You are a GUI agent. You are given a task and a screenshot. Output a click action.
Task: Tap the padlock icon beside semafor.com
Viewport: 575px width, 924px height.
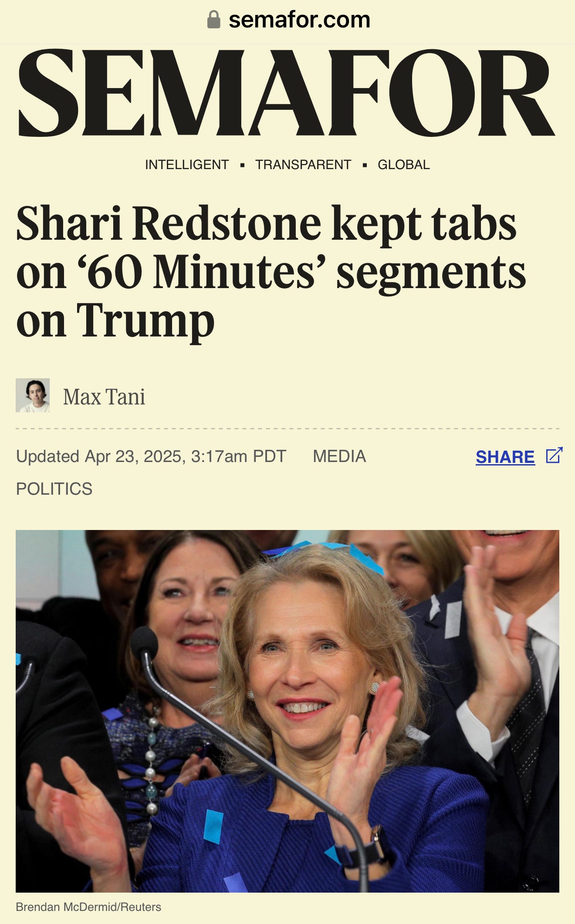click(x=213, y=20)
